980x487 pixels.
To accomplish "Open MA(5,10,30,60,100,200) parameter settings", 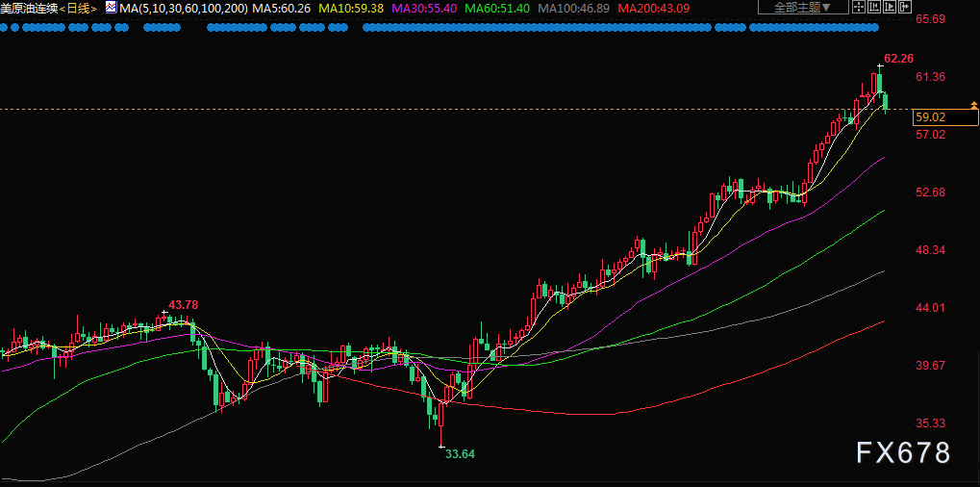I will pos(183,8).
